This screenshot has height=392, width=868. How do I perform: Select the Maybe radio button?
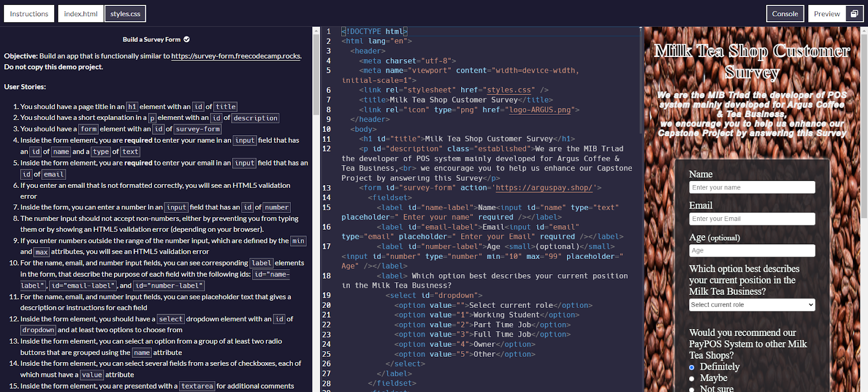pyautogui.click(x=692, y=378)
